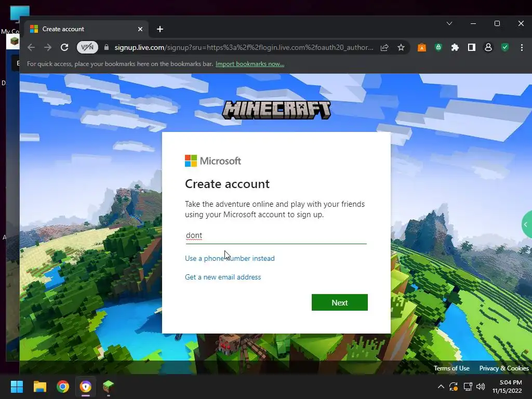The height and width of the screenshot is (399, 532).
Task: Click the email input field containing dont
Action: pos(276,235)
